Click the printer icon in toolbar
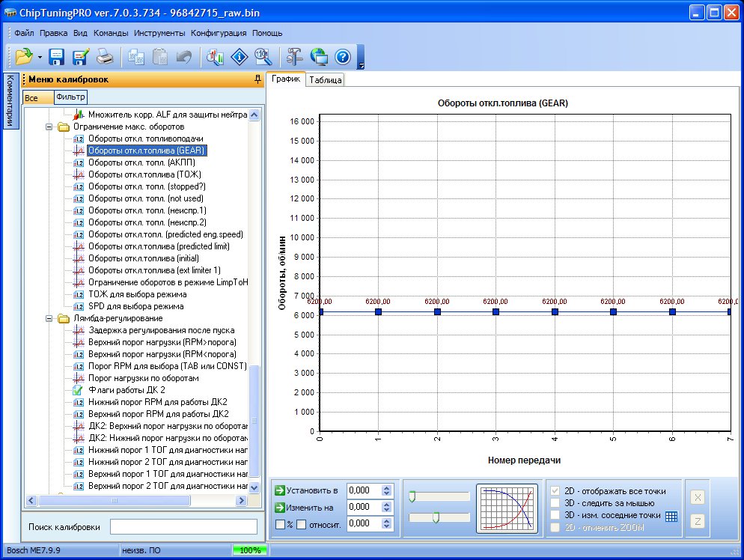 105,56
